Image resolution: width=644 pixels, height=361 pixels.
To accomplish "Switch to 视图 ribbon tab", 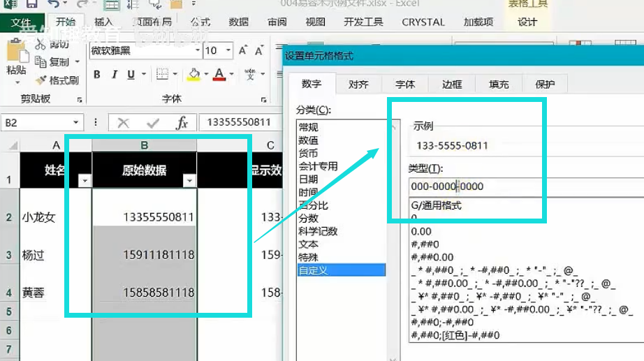I will tap(316, 22).
